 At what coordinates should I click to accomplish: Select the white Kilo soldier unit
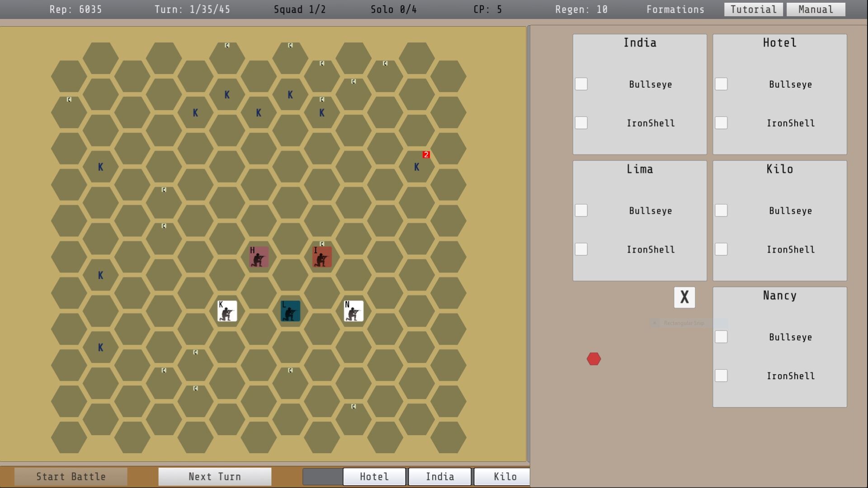pyautogui.click(x=226, y=311)
